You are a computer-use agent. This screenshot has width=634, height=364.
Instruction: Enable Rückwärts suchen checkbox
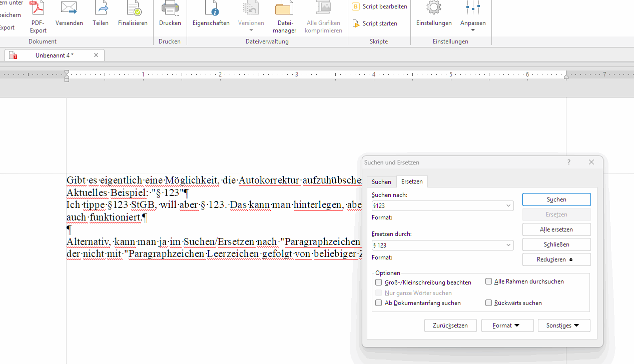[x=489, y=303]
